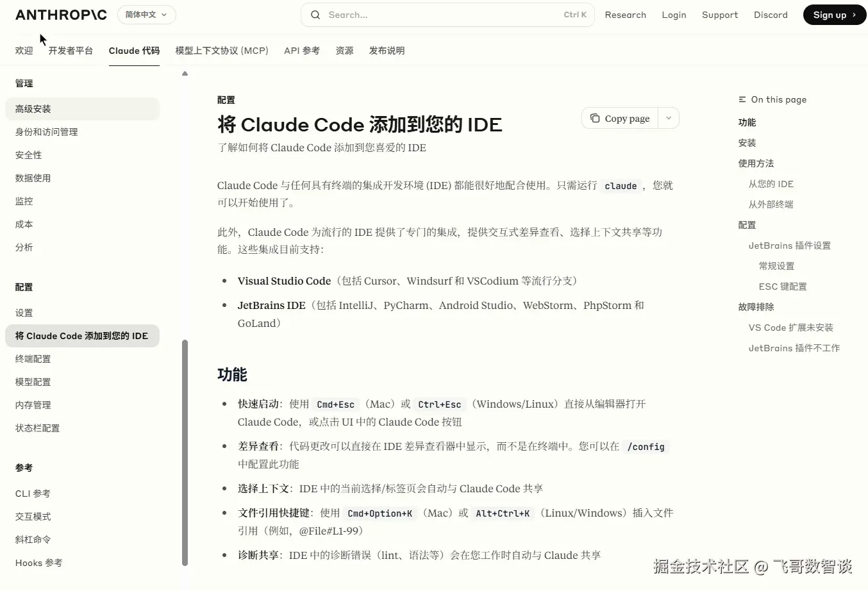
Task: Click the Sign up button
Action: point(835,15)
